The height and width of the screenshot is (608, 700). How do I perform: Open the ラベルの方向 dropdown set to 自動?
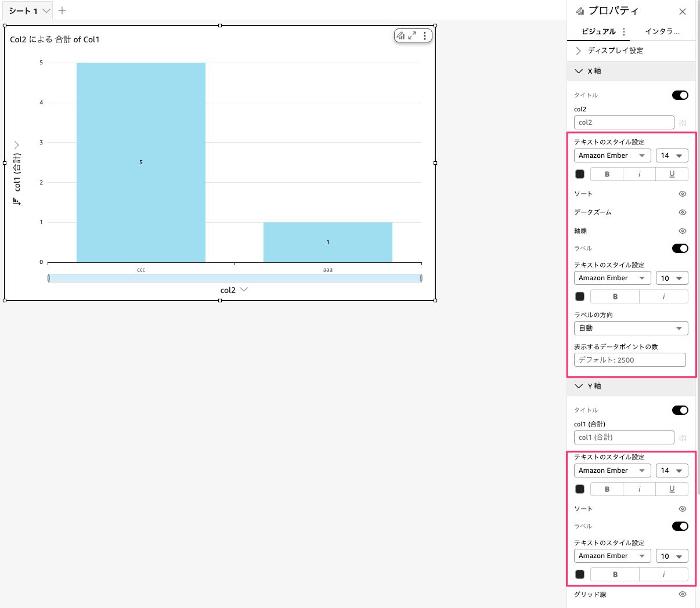point(631,328)
